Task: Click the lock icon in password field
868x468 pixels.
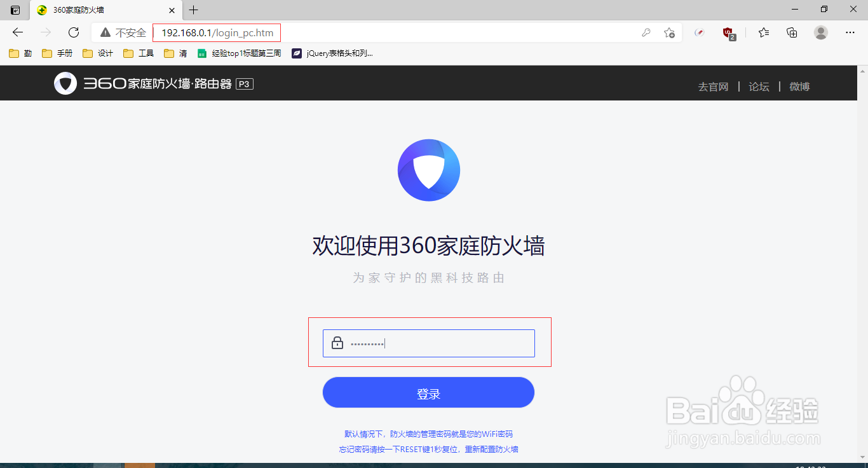Action: pyautogui.click(x=337, y=343)
